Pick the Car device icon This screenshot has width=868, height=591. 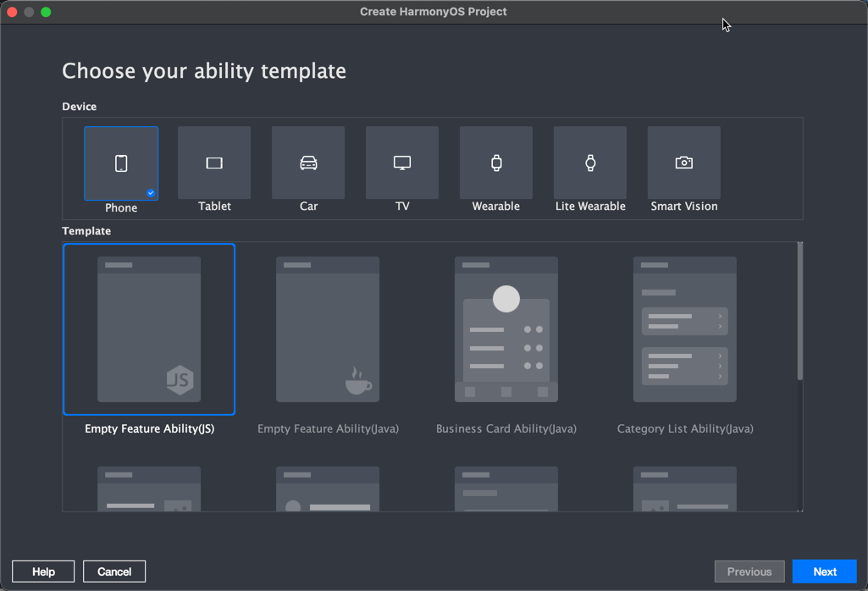pos(308,163)
